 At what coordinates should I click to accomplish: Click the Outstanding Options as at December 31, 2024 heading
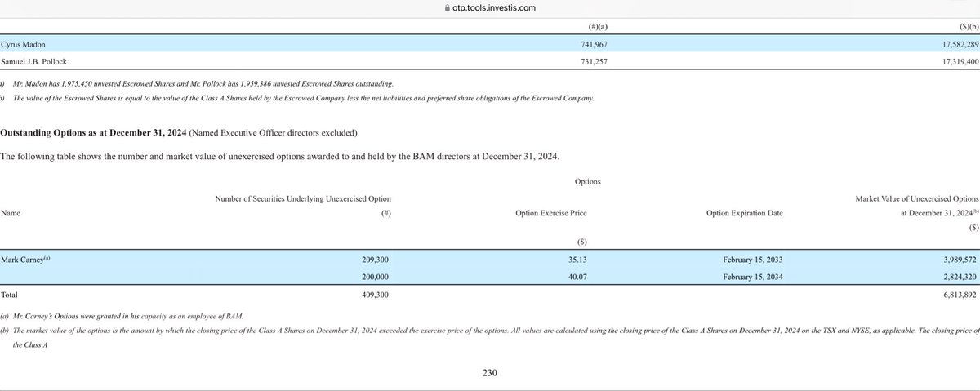[95, 132]
